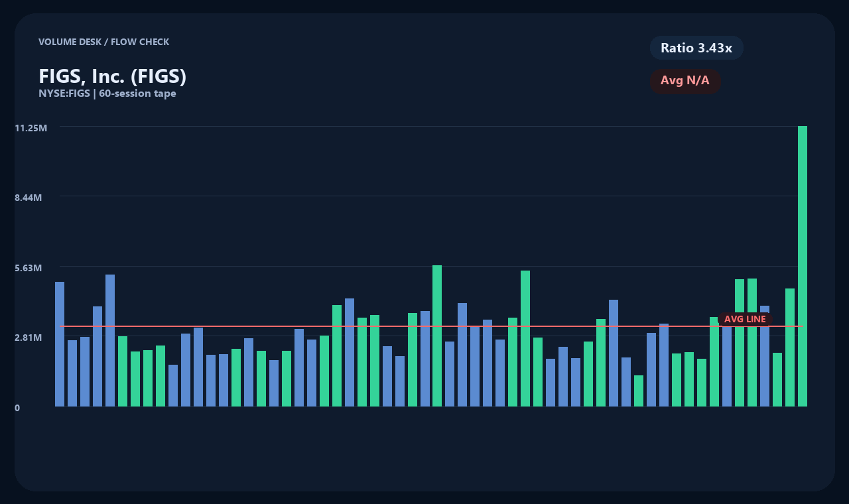This screenshot has height=504, width=849.
Task: Click the 2.81M axis label
Action: pyautogui.click(x=29, y=338)
